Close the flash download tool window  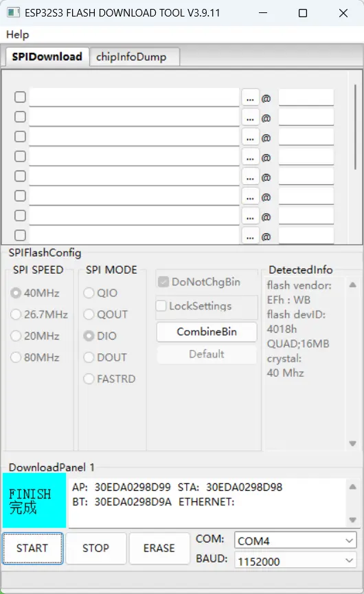tap(343, 13)
